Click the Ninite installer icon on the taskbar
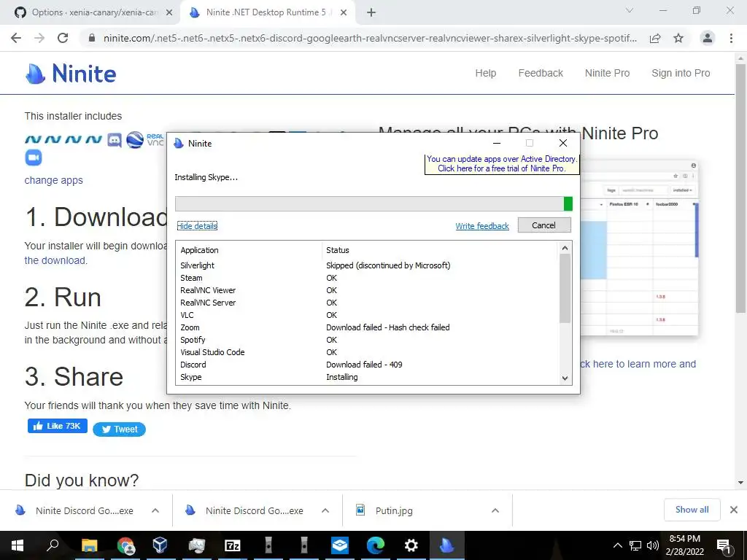 coord(447,545)
